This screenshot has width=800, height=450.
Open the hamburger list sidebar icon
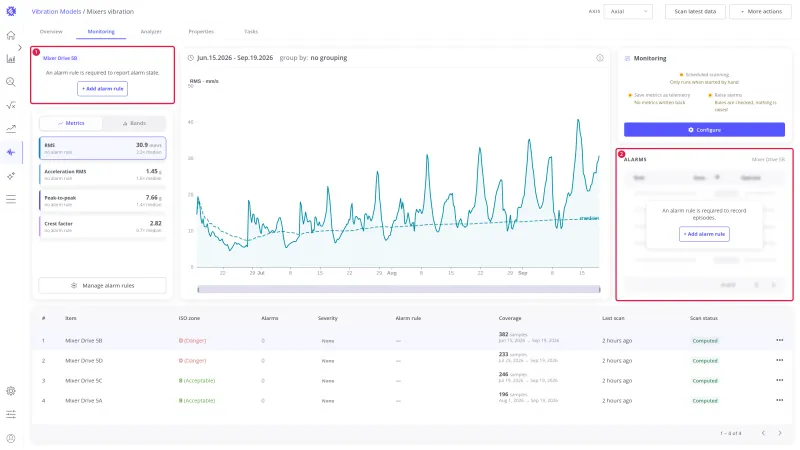[x=11, y=199]
